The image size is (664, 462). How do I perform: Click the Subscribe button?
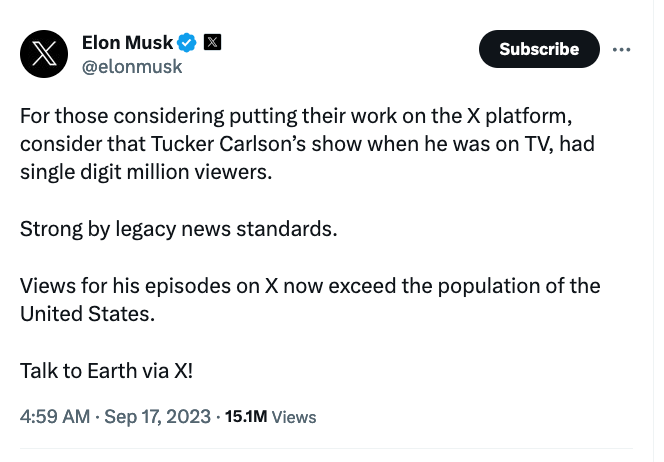point(539,49)
